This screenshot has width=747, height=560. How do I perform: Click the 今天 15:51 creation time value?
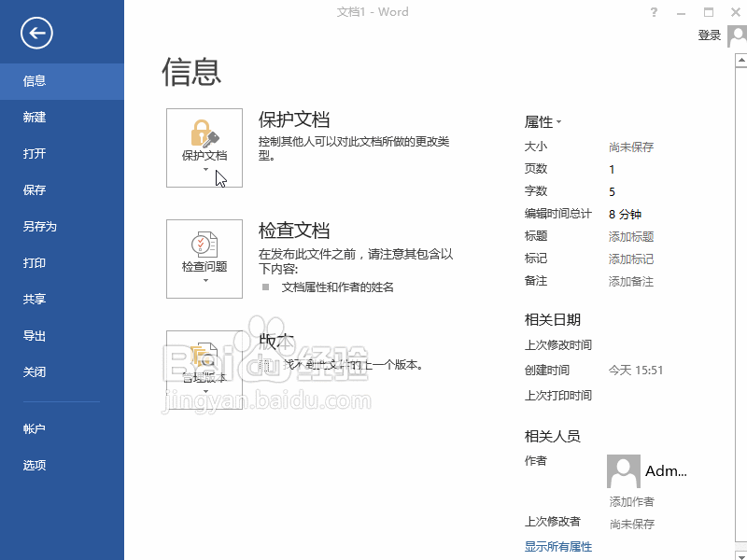click(636, 370)
